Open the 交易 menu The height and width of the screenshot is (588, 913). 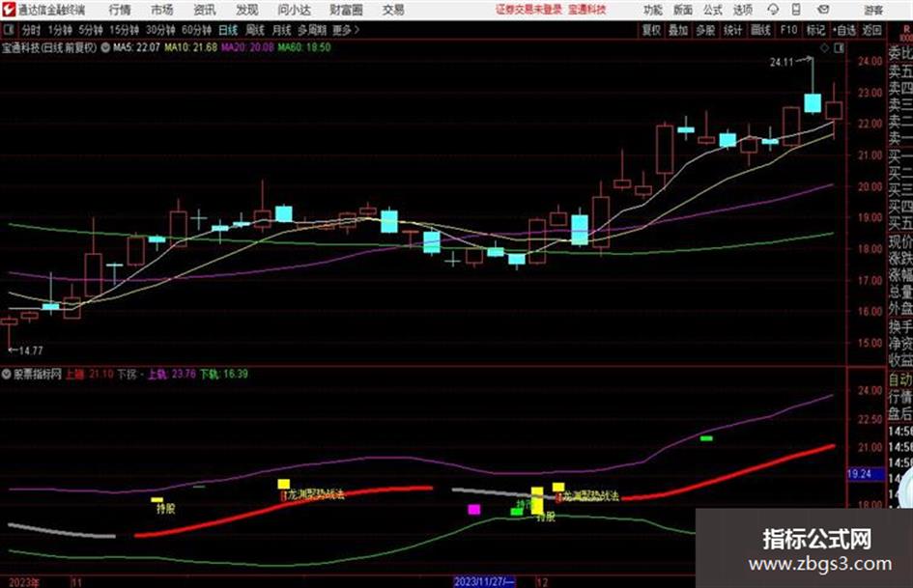393,10
